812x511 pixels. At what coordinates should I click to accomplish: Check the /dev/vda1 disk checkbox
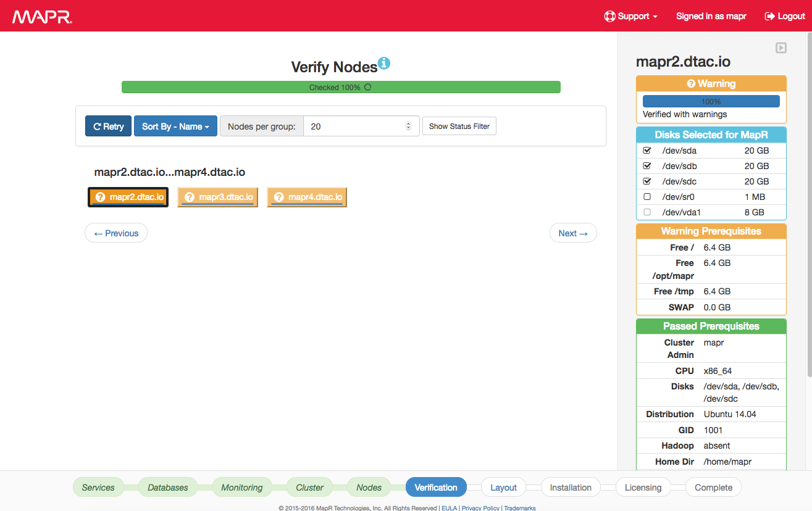[647, 212]
